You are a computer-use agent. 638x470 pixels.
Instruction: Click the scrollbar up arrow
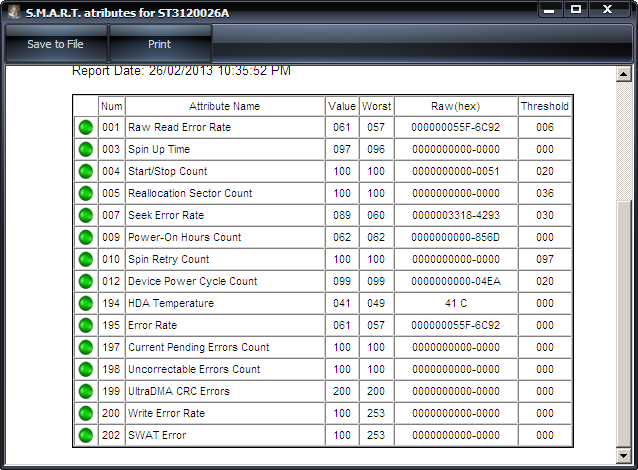pos(623,74)
